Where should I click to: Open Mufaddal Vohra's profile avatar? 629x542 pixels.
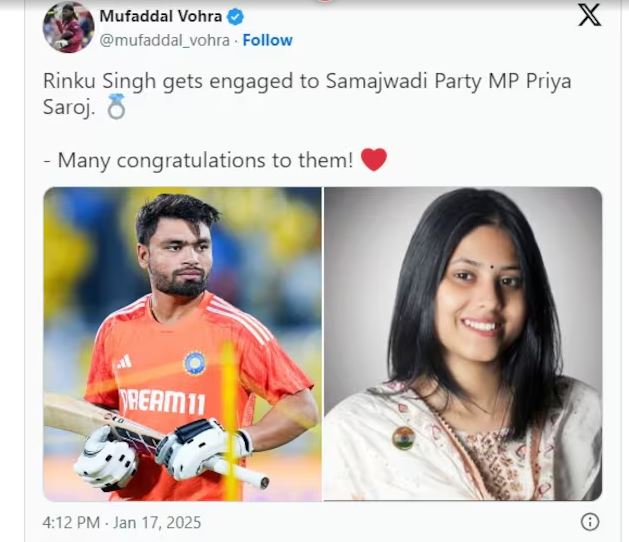pos(69,27)
